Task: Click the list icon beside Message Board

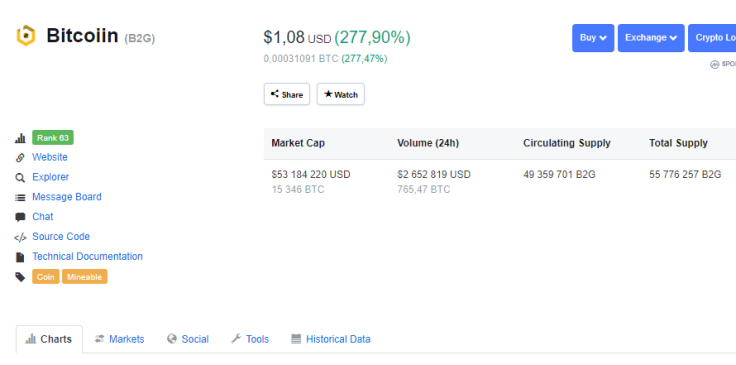Action: [x=20, y=198]
